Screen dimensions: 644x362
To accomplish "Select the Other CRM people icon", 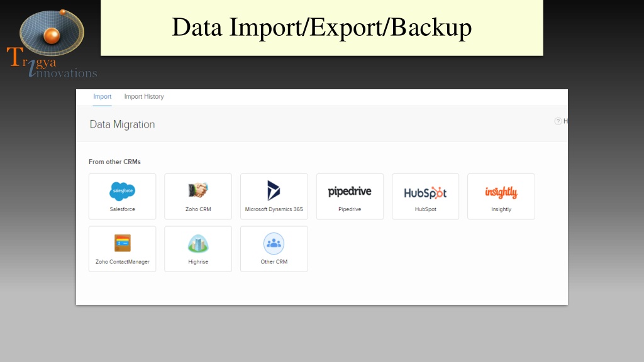I will pos(274,243).
